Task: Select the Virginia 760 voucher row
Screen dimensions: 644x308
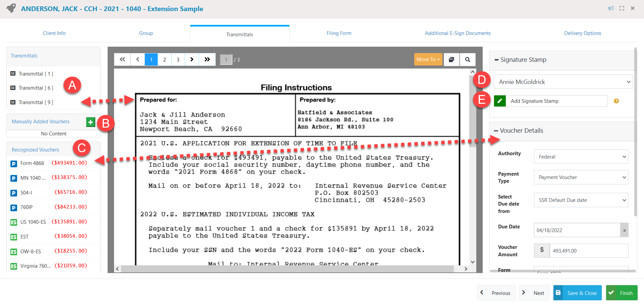Action: point(54,266)
